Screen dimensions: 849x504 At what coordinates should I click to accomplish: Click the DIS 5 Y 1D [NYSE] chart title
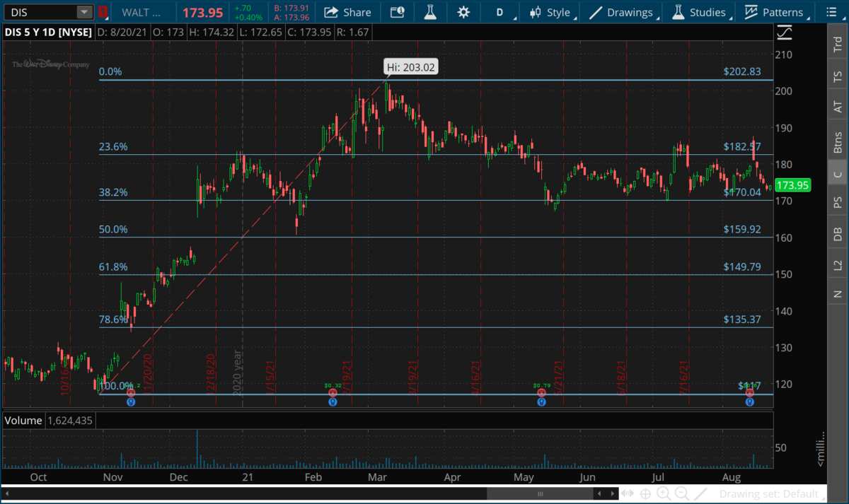[47, 32]
